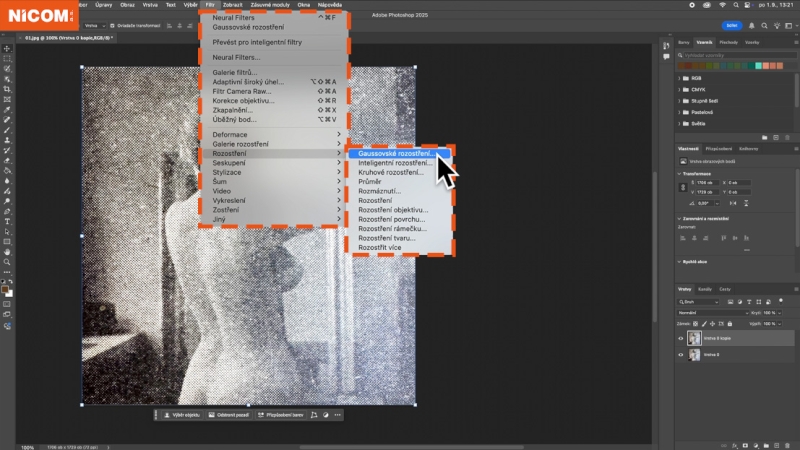Expand the CMYK swatch folder
Screen dimensions: 800x450
681,88
